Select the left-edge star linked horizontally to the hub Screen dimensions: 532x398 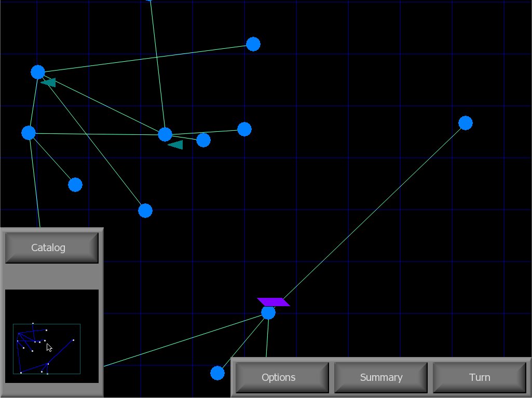coord(29,133)
